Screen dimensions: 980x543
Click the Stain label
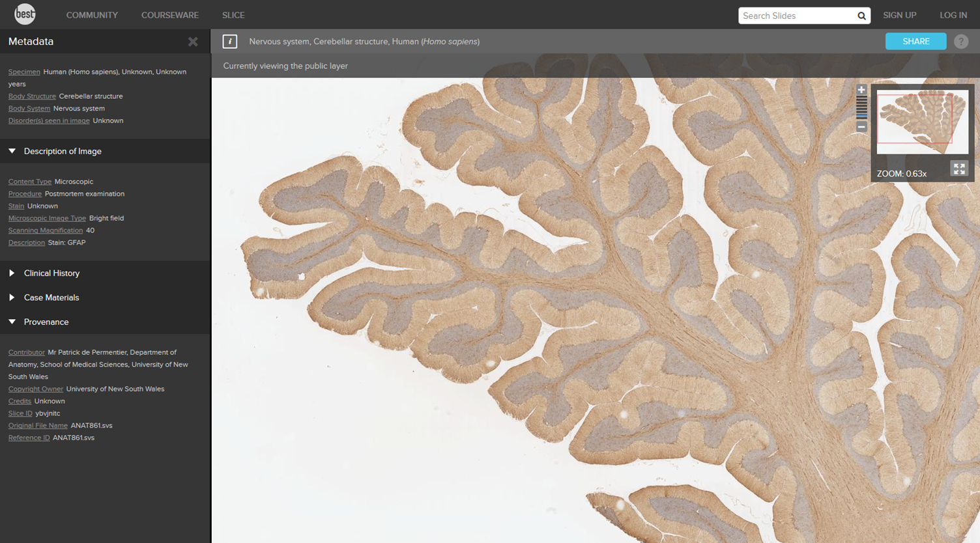16,206
